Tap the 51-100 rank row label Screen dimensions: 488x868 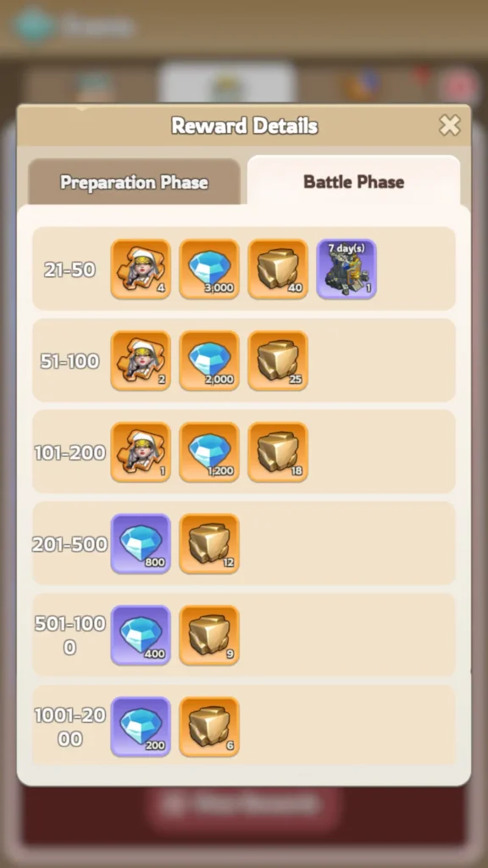point(69,361)
